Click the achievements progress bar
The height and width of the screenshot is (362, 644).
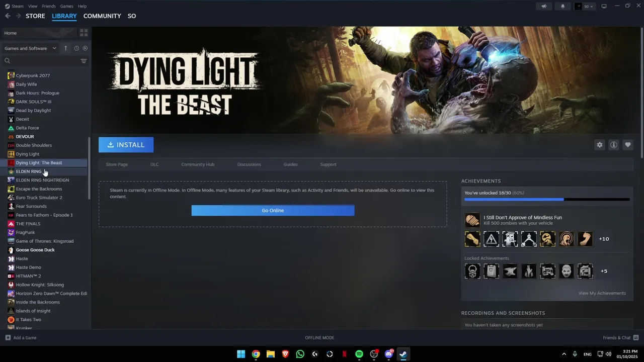[547, 200]
